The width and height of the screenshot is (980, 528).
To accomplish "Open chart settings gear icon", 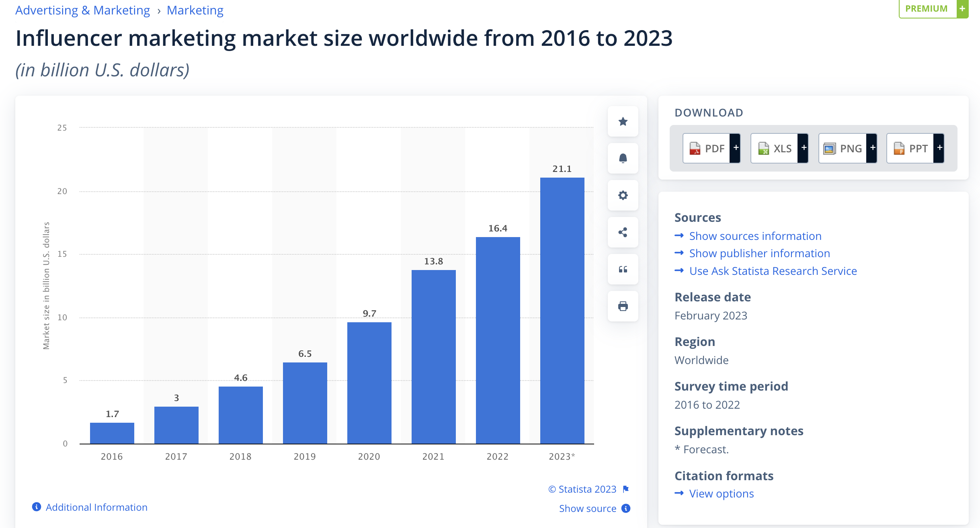I will point(623,195).
